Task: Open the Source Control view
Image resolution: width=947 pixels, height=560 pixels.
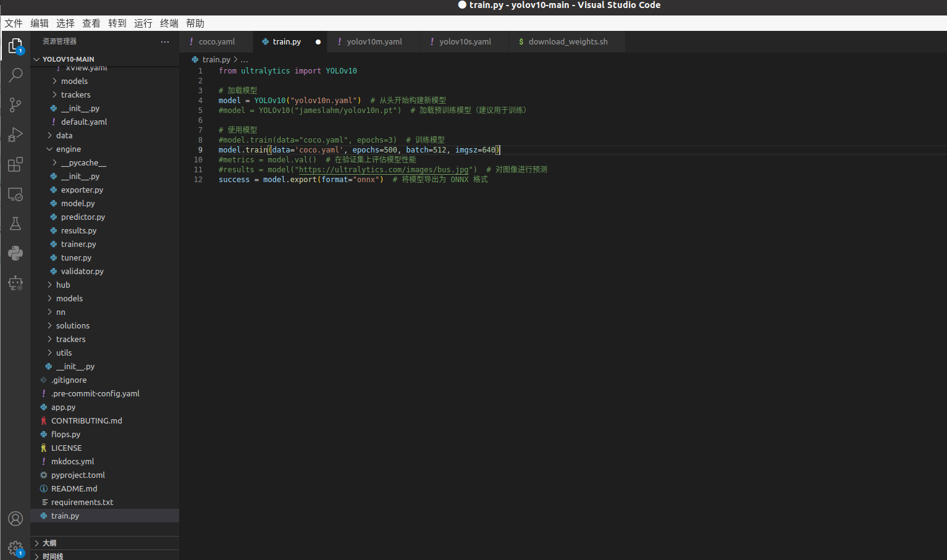Action: point(15,105)
